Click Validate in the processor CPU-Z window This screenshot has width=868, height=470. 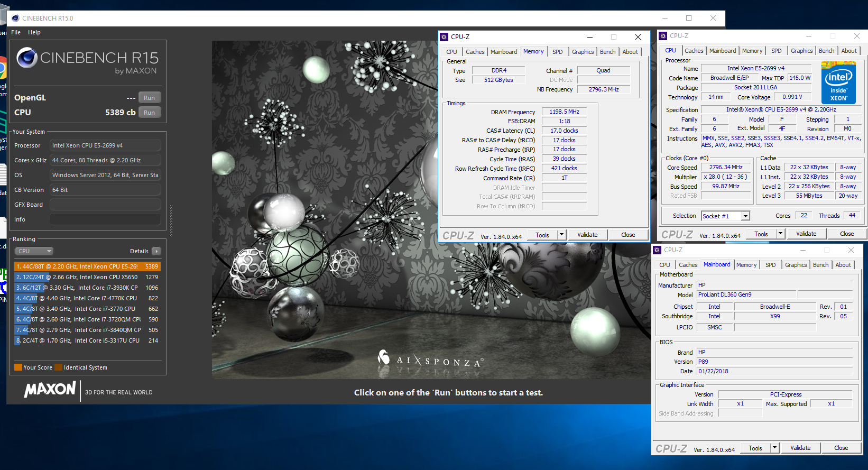pos(806,234)
